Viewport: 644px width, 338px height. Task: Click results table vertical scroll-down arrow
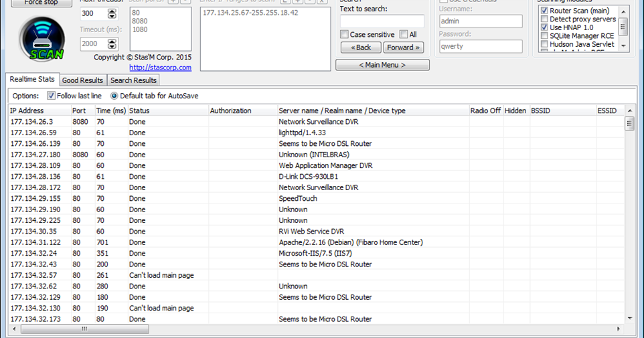pyautogui.click(x=630, y=319)
